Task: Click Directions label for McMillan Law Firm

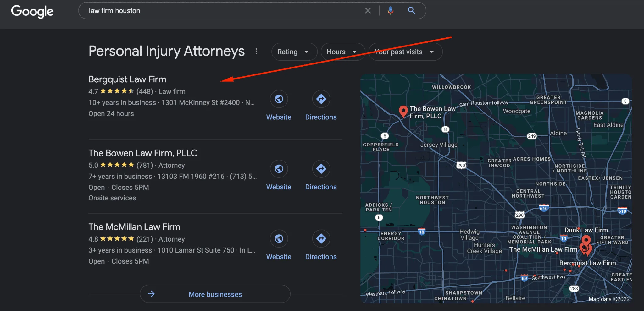Action: 321,257
